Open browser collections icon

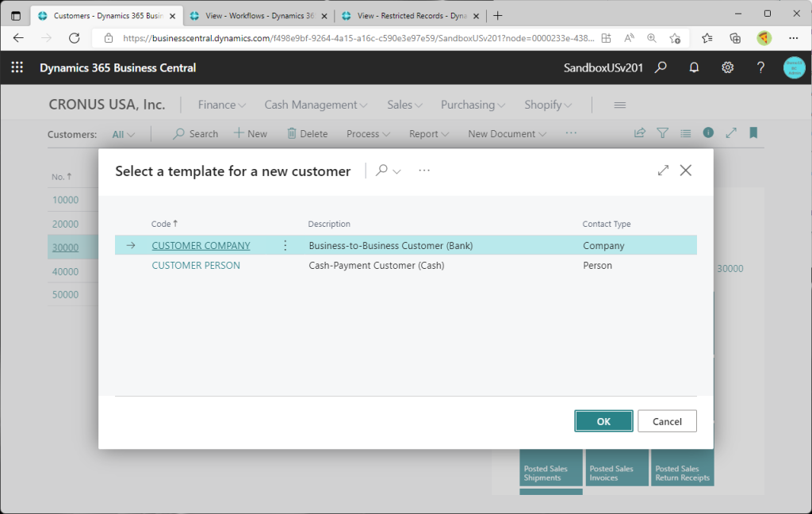735,38
